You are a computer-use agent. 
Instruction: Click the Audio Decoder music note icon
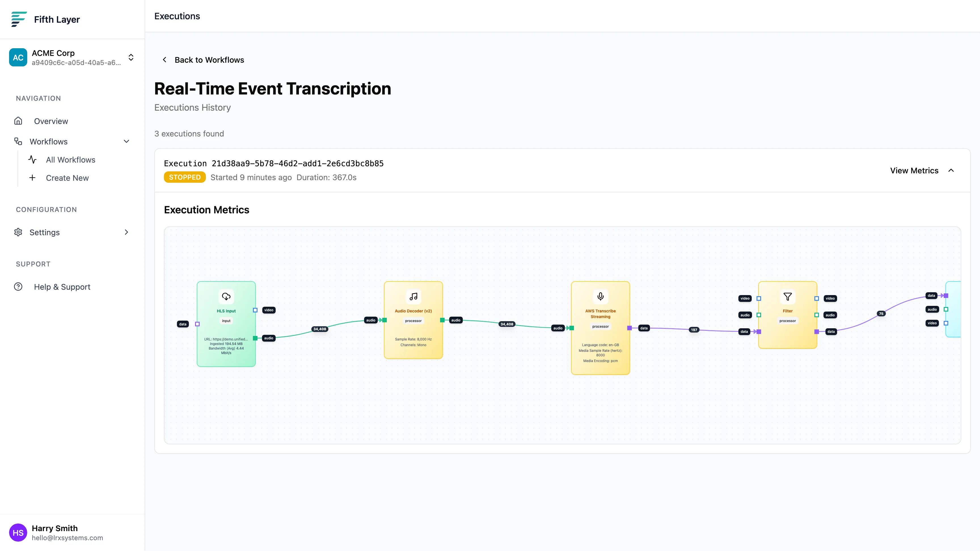[413, 296]
